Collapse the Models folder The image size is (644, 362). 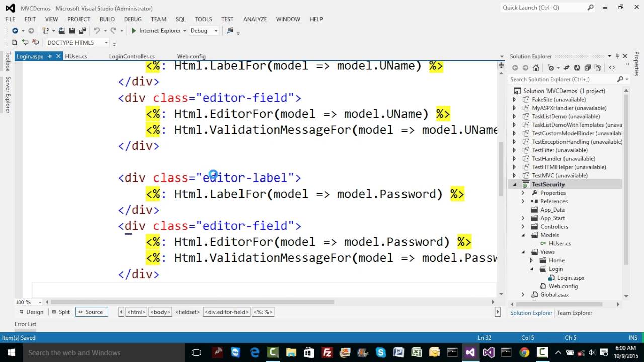coord(523,235)
